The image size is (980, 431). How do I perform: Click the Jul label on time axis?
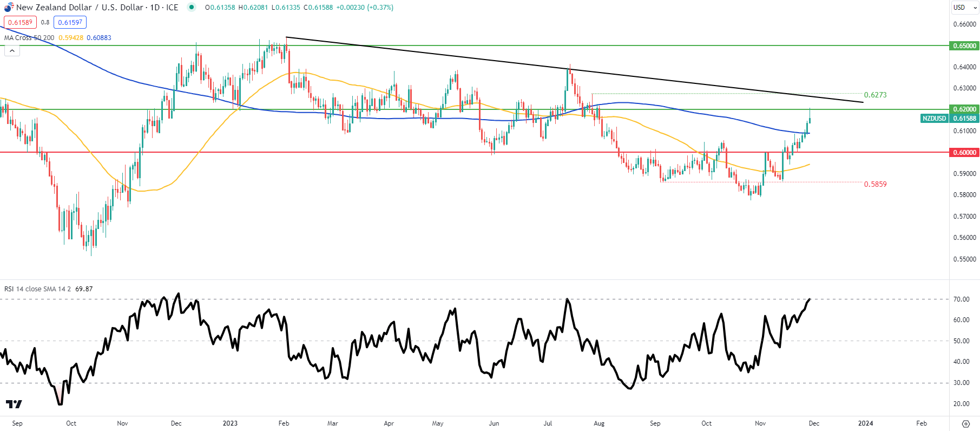coord(548,423)
